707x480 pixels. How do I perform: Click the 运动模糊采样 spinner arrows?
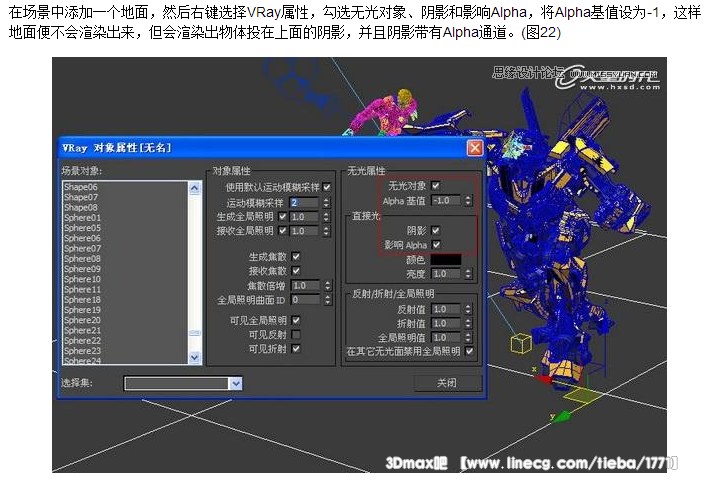point(326,202)
